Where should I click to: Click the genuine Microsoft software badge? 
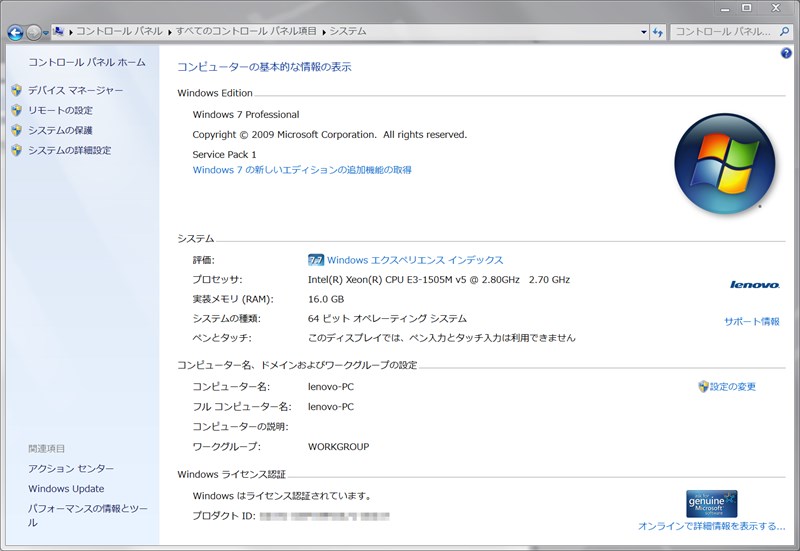712,504
